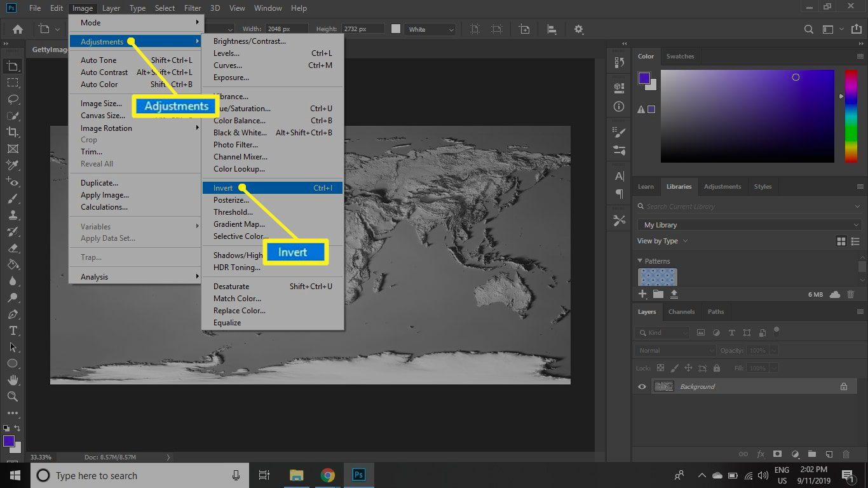The height and width of the screenshot is (488, 868).
Task: Toggle the pixel layers filter
Action: [x=701, y=332]
